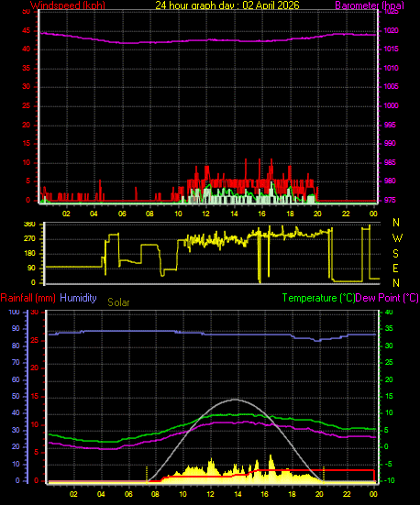Image resolution: width=420 pixels, height=505 pixels.
Task: Click the 1005 value on the barometer axis
Action: [x=391, y=86]
